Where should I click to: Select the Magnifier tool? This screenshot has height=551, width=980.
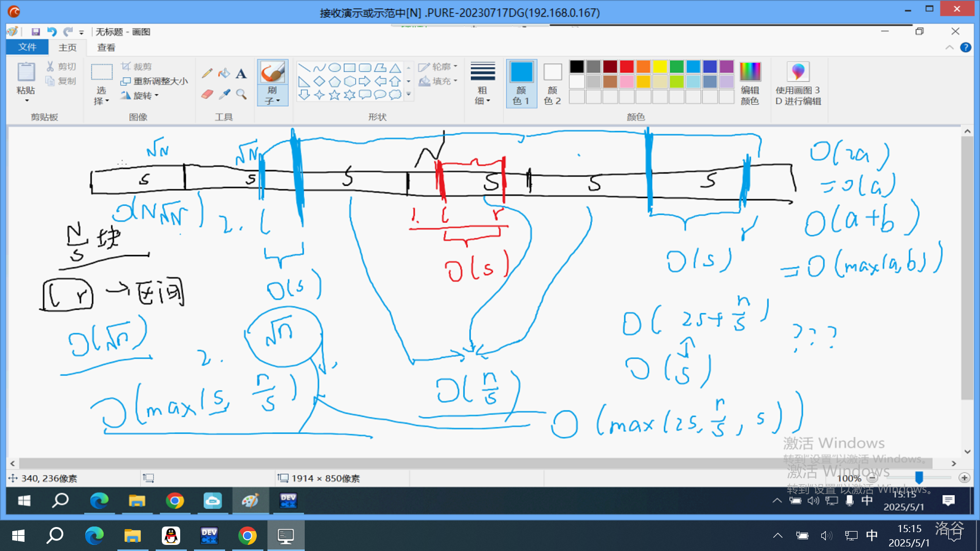point(241,94)
